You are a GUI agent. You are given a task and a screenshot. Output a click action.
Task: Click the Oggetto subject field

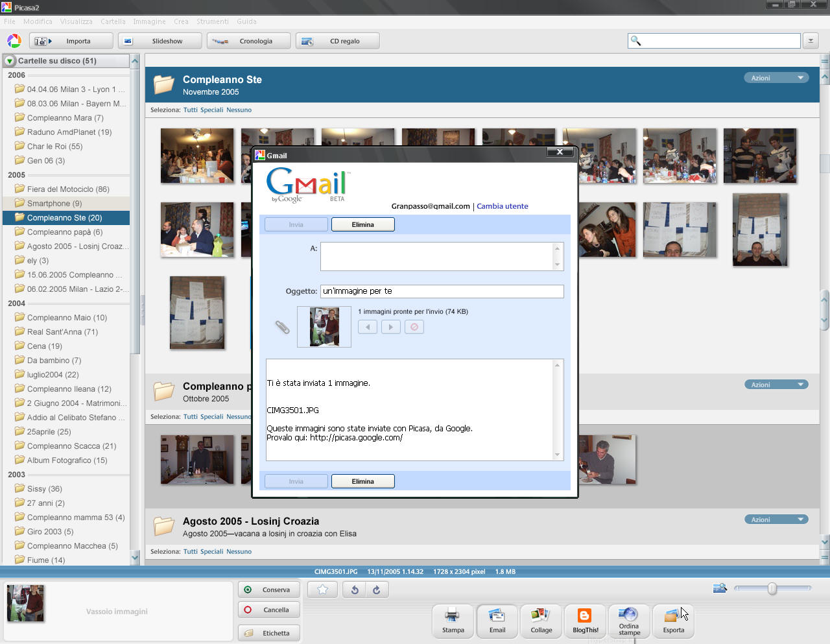coord(442,291)
